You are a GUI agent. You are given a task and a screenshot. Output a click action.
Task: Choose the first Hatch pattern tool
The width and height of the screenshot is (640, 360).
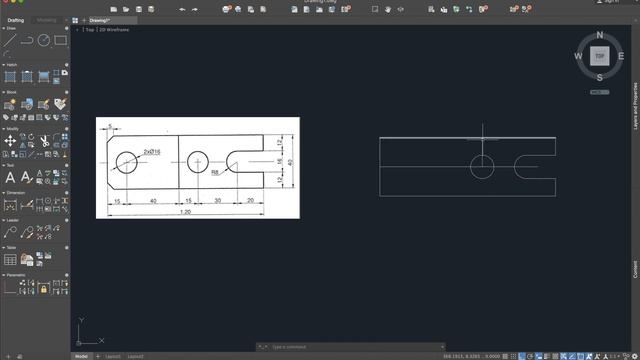click(x=10, y=77)
